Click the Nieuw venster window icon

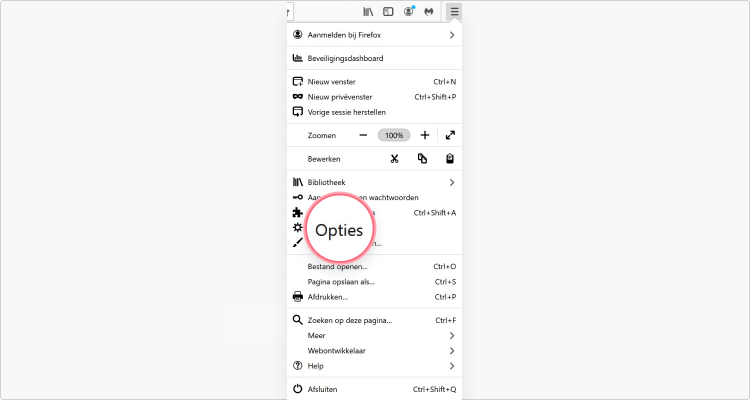click(298, 81)
